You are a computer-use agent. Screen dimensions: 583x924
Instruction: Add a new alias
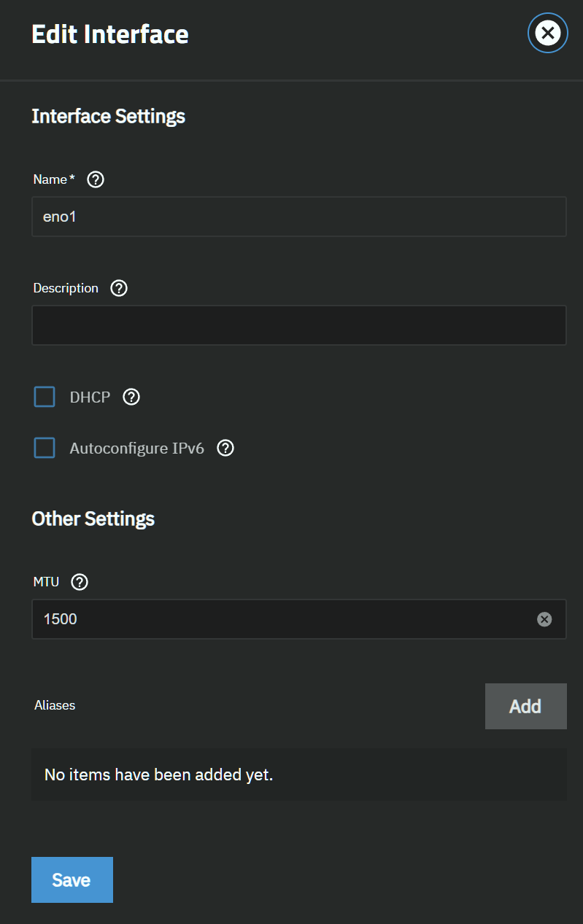pos(526,706)
